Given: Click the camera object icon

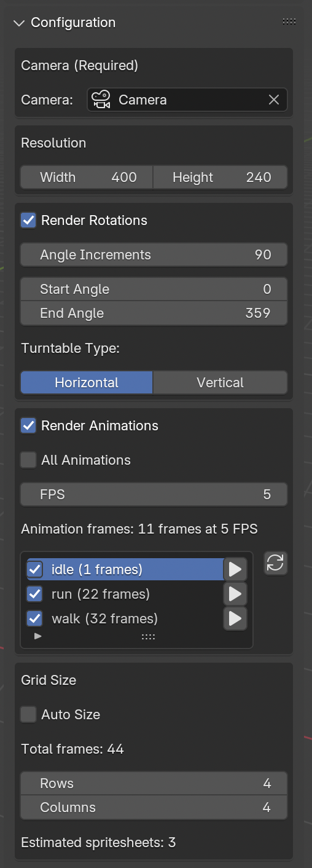Looking at the screenshot, I should (x=101, y=100).
